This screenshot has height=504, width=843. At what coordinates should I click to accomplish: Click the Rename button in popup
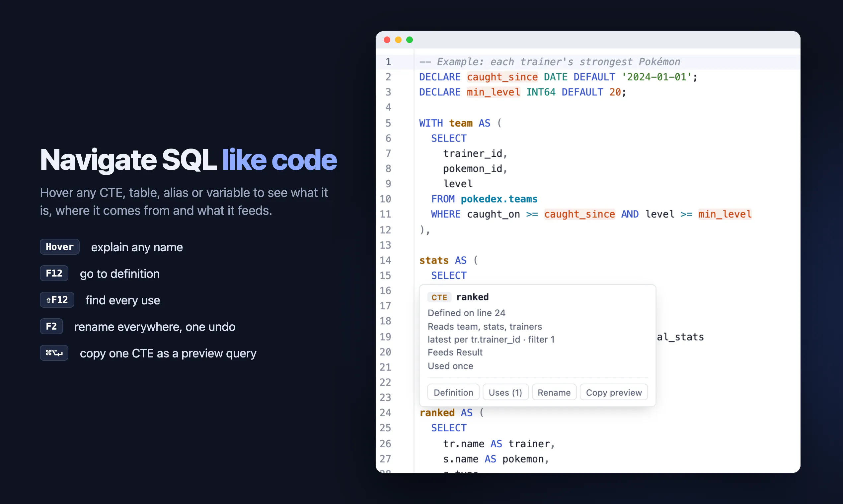[554, 392]
